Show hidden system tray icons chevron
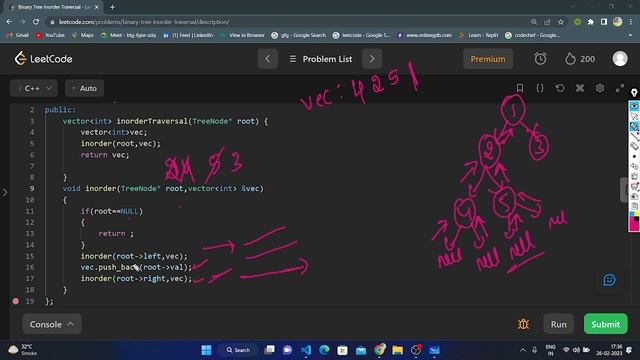 tap(523, 350)
